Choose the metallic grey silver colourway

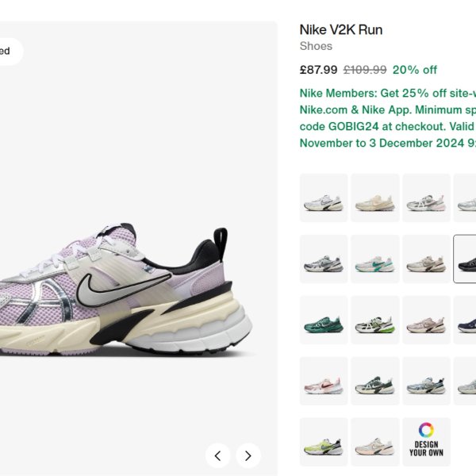click(x=324, y=259)
